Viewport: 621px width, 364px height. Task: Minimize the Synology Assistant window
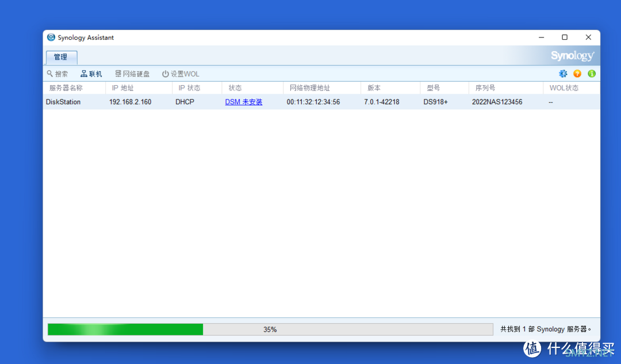pyautogui.click(x=542, y=37)
